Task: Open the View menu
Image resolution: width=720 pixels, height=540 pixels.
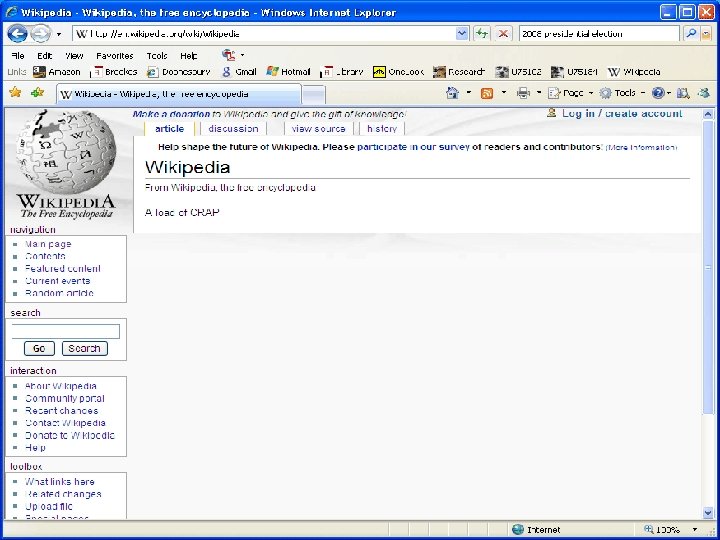Action: pyautogui.click(x=74, y=56)
